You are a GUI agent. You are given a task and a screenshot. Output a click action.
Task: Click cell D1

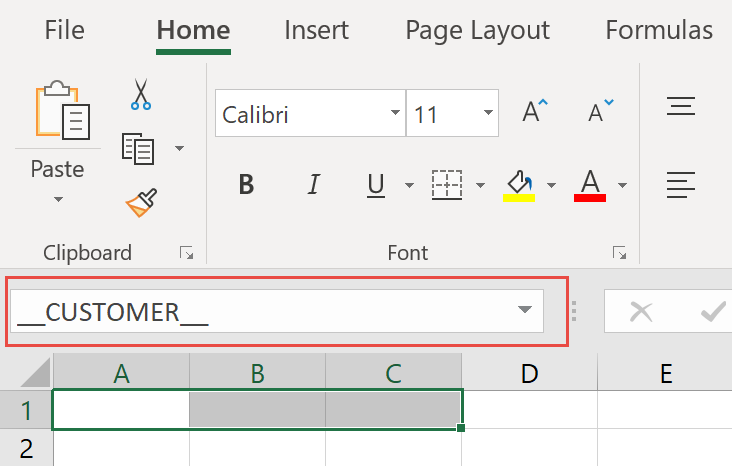(529, 410)
